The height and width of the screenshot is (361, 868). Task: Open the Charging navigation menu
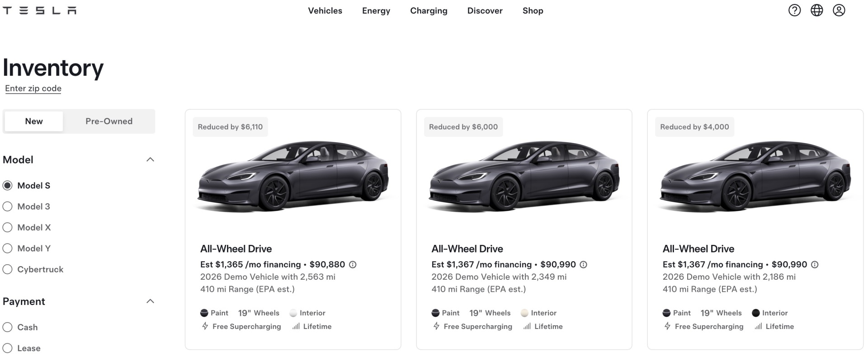click(x=429, y=11)
